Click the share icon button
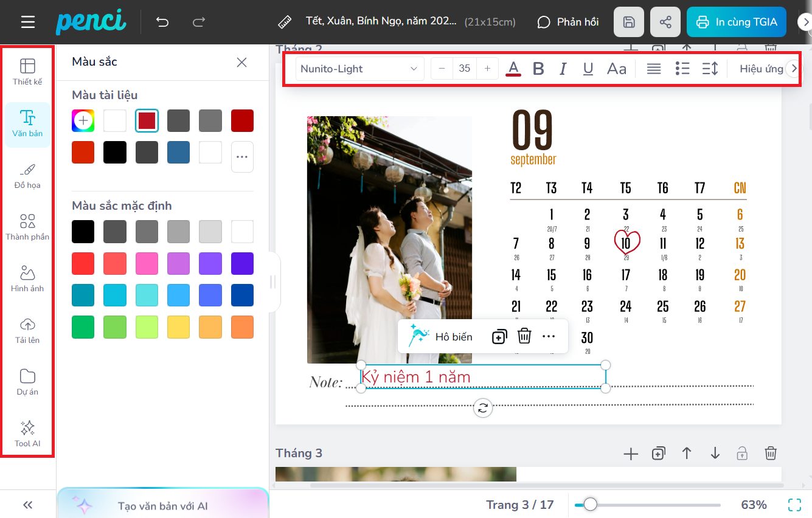This screenshot has height=518, width=812. pyautogui.click(x=665, y=22)
